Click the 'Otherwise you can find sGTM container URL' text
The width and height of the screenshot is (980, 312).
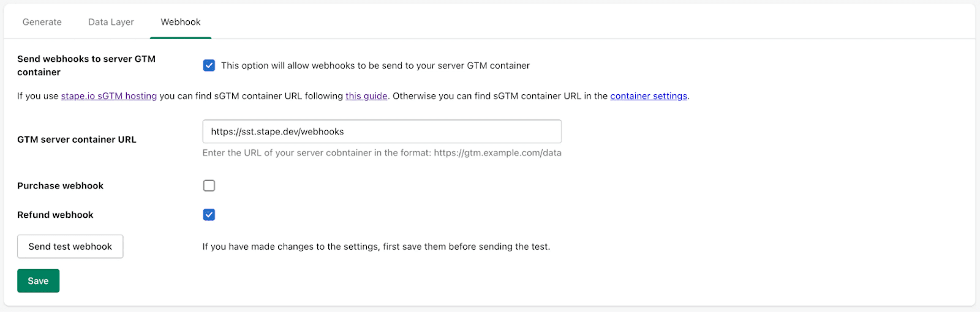click(x=500, y=96)
